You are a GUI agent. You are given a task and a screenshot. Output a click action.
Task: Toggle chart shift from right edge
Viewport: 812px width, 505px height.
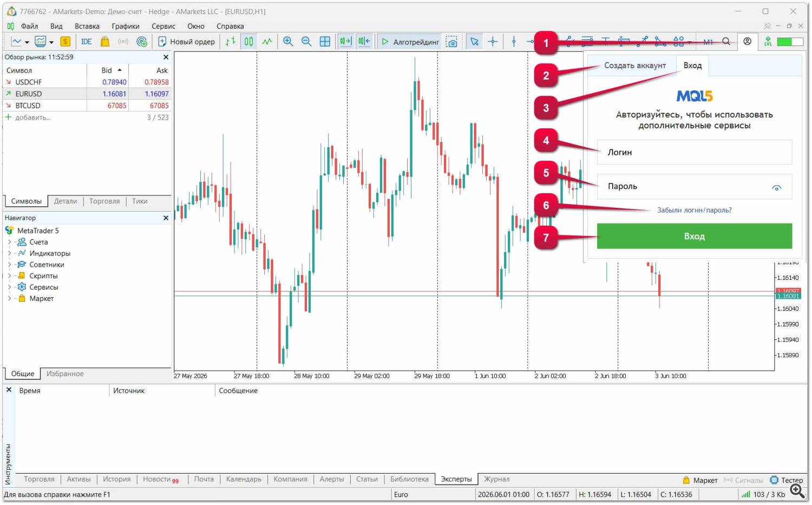tap(364, 42)
